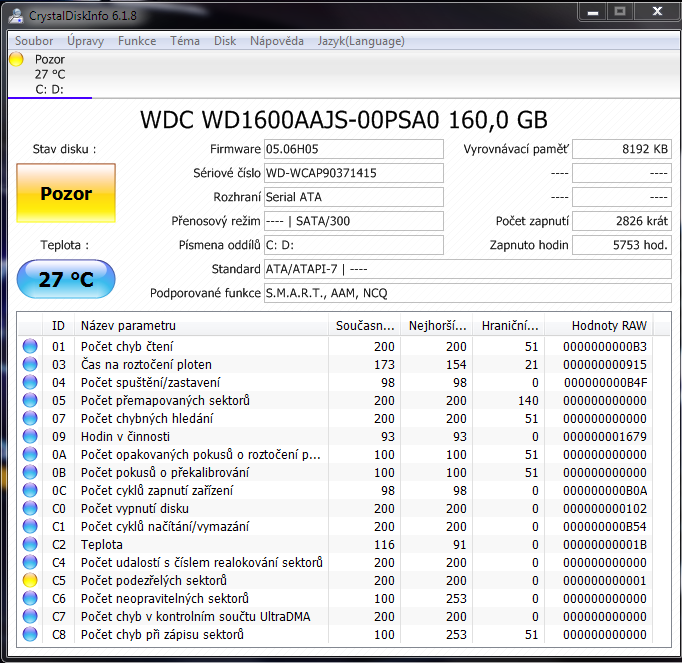Screen dimensions: 682x663
Task: Click the blue icon for row 0C
Action: [30, 490]
